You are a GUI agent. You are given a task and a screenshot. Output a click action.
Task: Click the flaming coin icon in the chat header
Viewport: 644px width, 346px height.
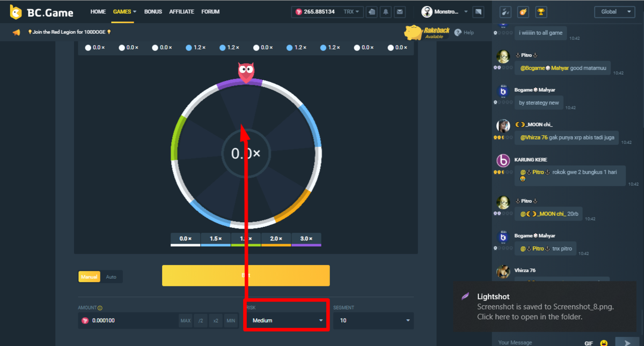[x=523, y=12]
